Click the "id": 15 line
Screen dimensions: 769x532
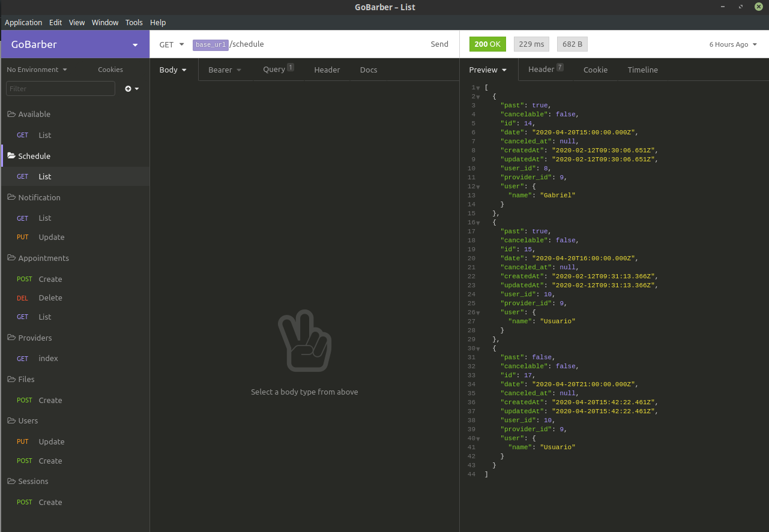[x=517, y=250]
